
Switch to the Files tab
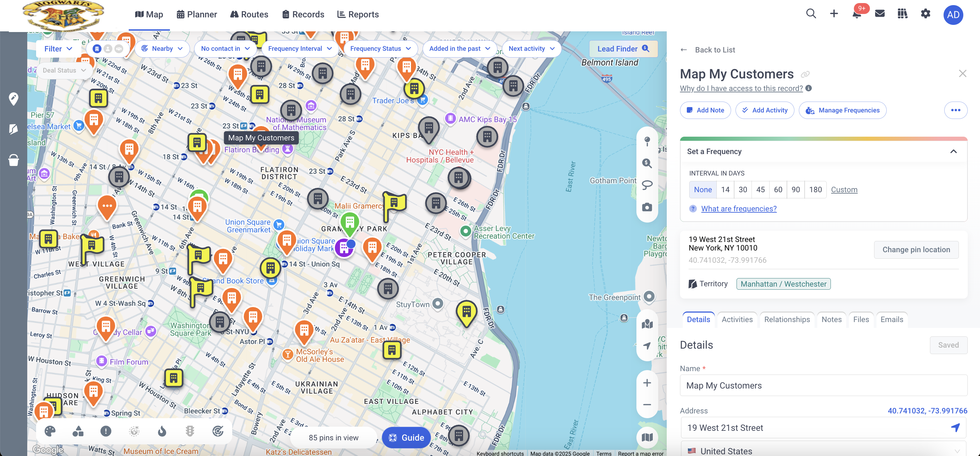pos(861,319)
